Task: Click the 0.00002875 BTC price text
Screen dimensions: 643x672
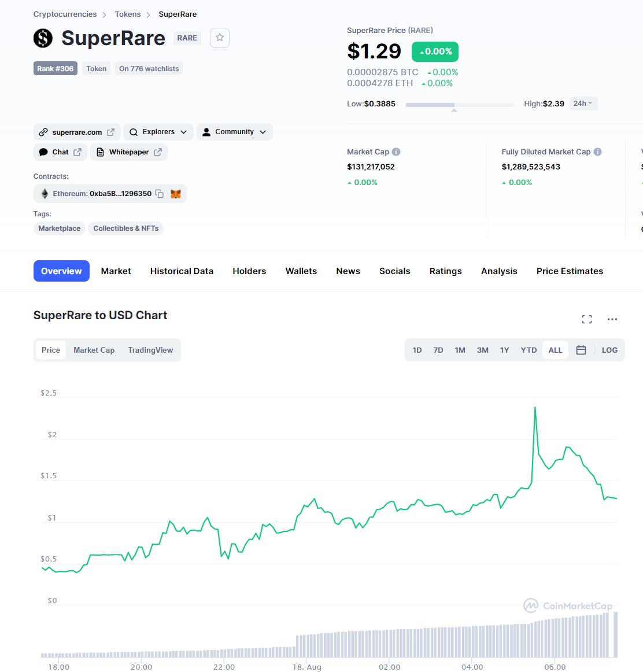Action: (383, 72)
